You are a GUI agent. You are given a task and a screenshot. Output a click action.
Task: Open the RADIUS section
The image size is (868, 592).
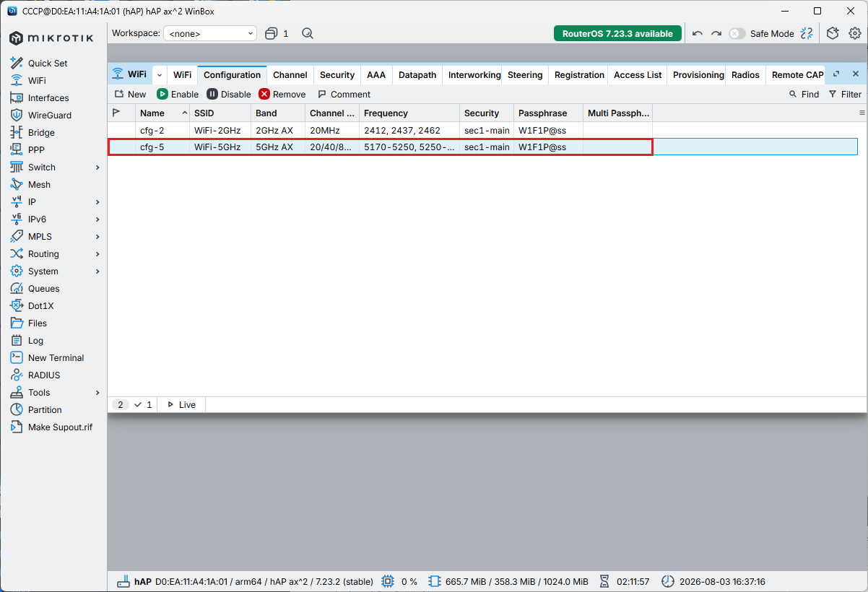43,375
